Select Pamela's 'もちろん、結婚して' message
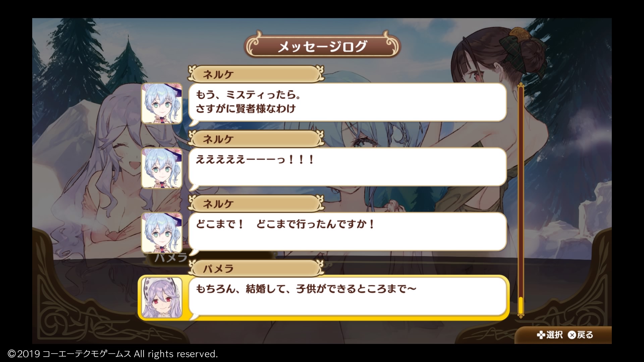Viewport: 644px width, 362px height. pos(347,296)
